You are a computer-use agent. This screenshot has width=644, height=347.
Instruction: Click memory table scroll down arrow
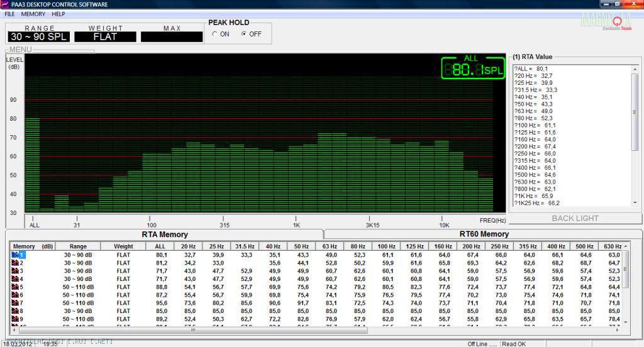626,322
